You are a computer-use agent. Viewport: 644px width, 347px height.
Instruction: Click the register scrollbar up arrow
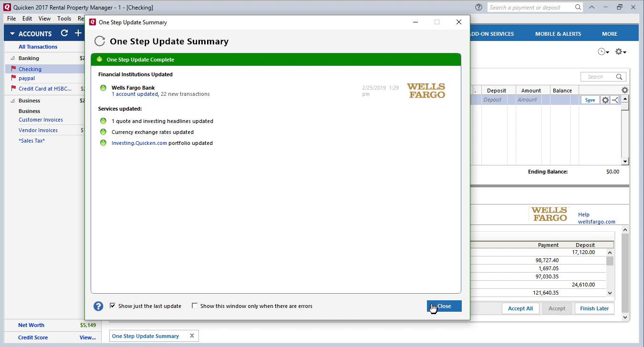tap(625, 99)
